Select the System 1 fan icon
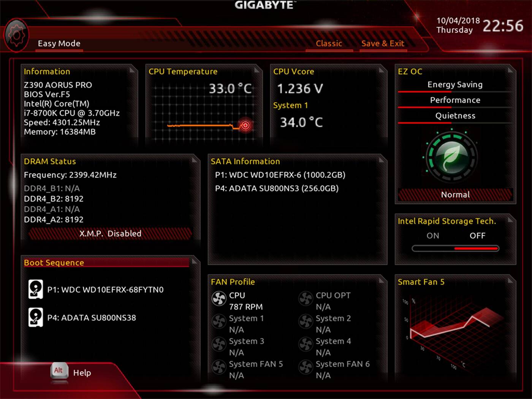Screen dimensions: 532x399 point(219,321)
